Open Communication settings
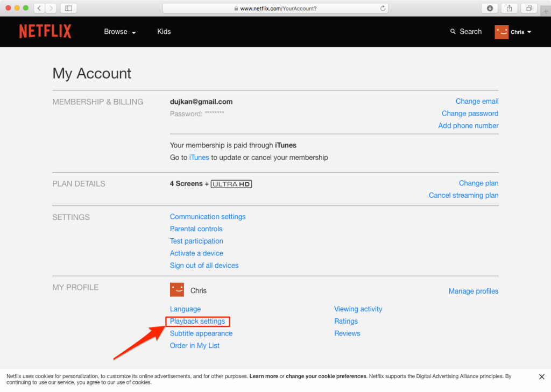This screenshot has width=551, height=392. [208, 217]
